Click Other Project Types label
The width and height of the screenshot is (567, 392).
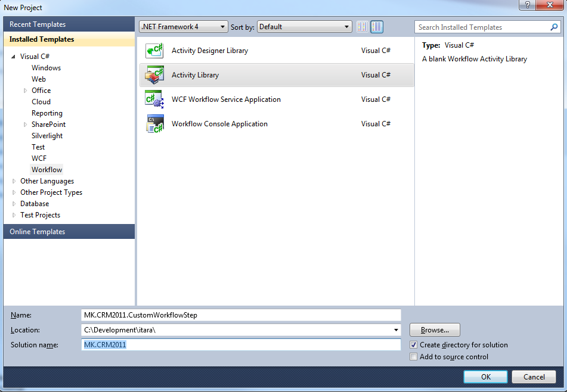51,192
